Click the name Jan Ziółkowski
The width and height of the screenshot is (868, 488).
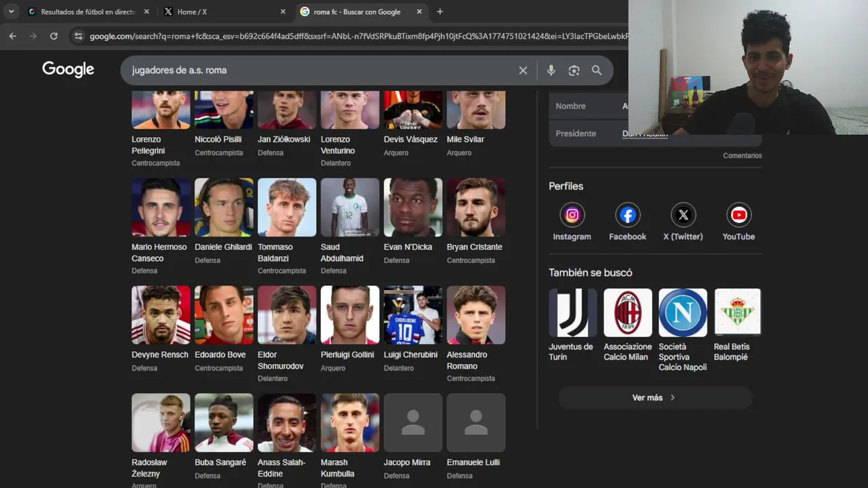pyautogui.click(x=284, y=140)
